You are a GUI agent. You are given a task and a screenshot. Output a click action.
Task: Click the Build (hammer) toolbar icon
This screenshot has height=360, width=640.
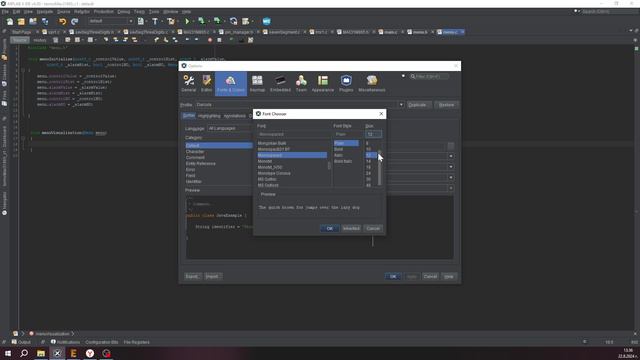[155, 21]
